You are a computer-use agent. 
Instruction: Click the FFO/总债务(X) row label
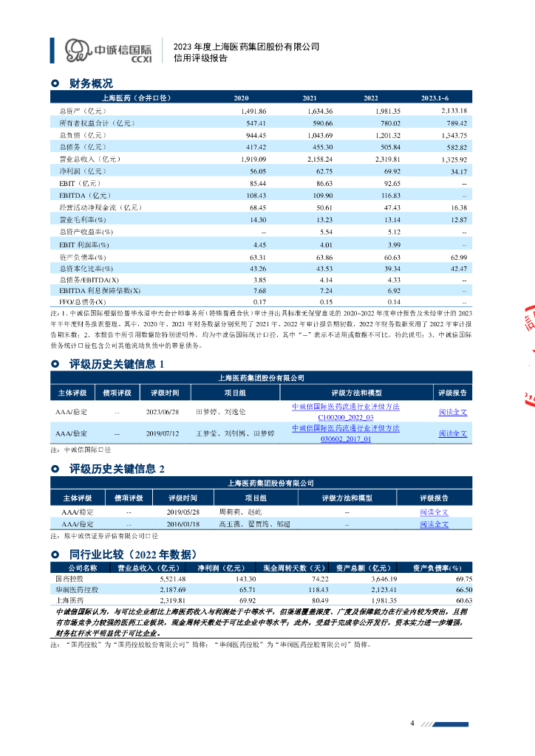(x=82, y=302)
